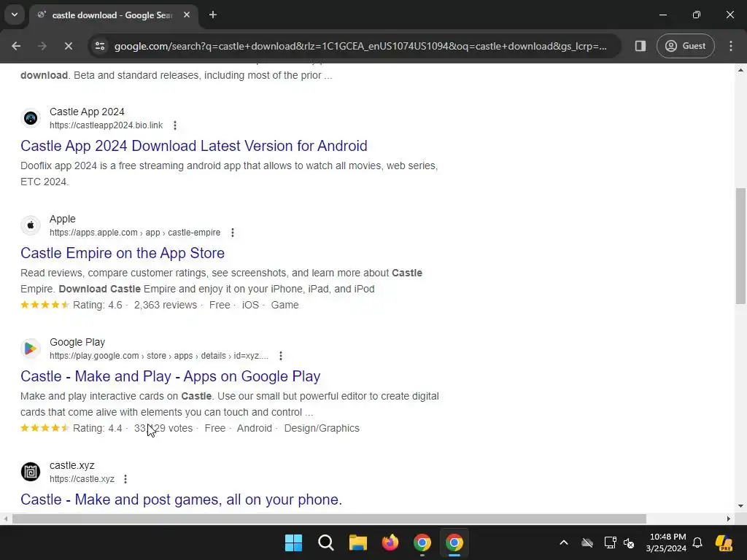Viewport: 747px width, 560px height.
Task: Click the forward navigation arrow
Action: [x=42, y=46]
